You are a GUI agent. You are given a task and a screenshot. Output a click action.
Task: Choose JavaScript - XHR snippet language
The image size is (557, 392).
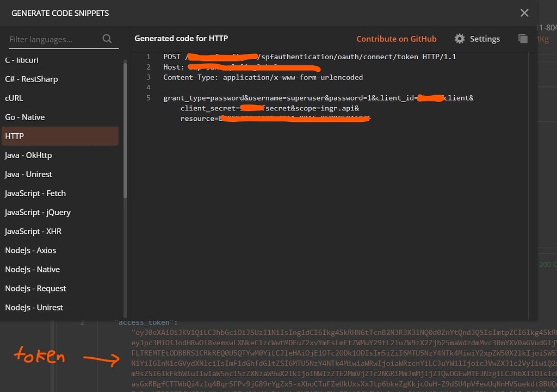tap(60, 231)
